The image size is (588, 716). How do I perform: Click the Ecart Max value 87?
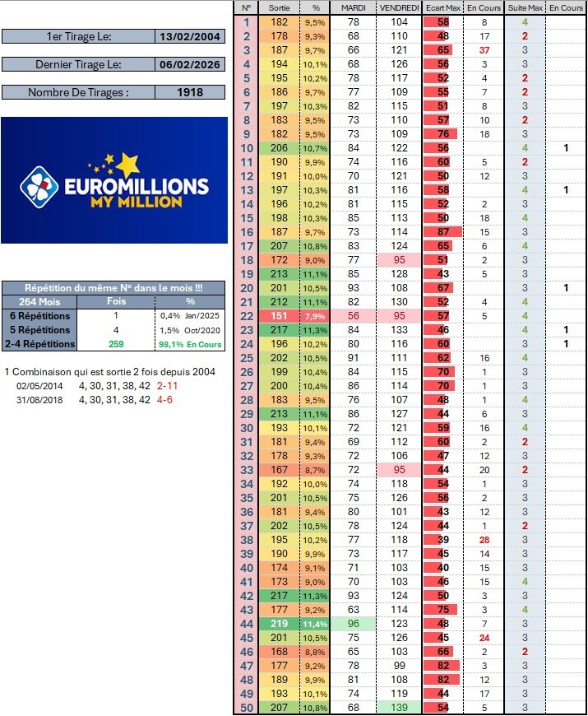pos(443,232)
